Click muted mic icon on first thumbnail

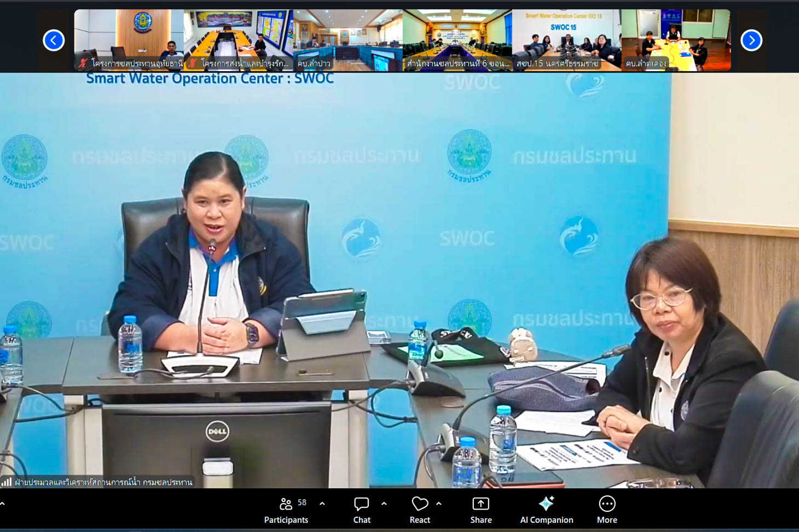[83, 63]
